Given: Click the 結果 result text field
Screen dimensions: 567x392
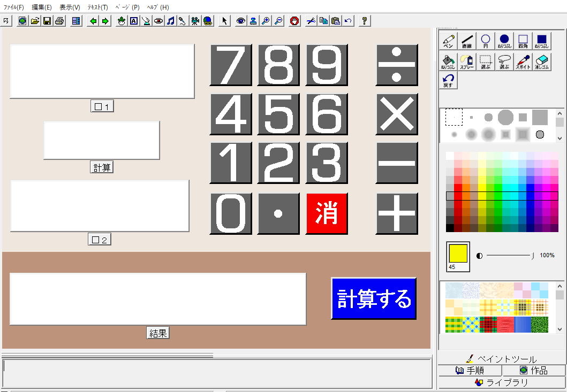Looking at the screenshot, I should coord(158,299).
